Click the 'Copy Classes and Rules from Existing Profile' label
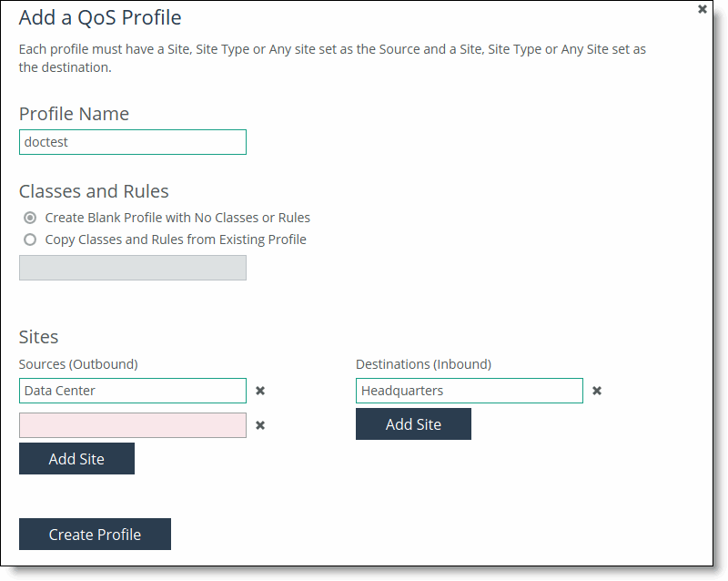The width and height of the screenshot is (728, 581). 176,240
